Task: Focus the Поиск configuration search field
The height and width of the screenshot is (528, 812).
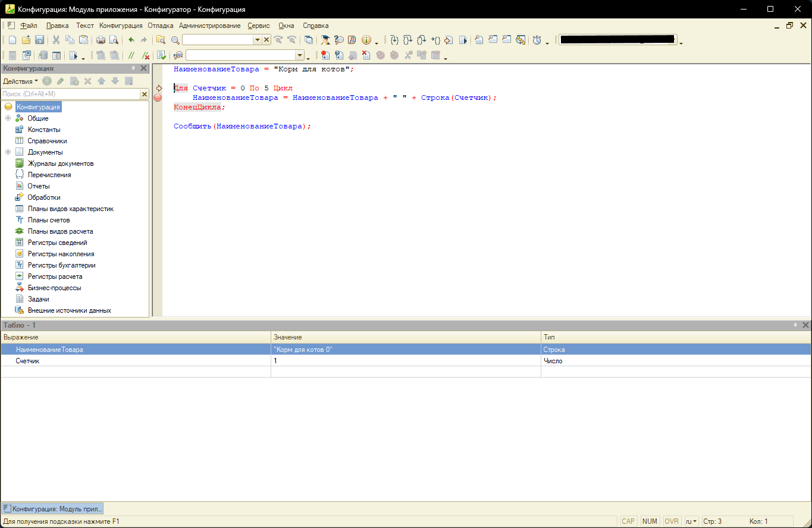Action: [x=70, y=94]
